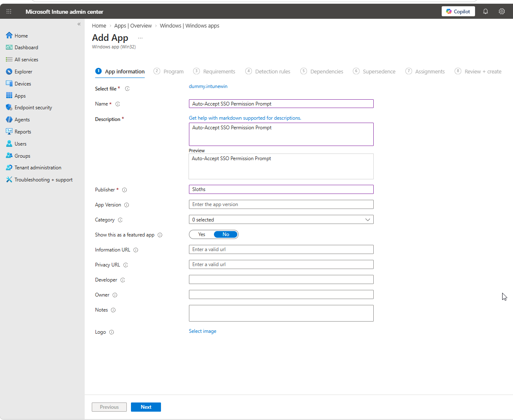
Task: Select the Review + create step tab
Action: pyautogui.click(x=478, y=71)
